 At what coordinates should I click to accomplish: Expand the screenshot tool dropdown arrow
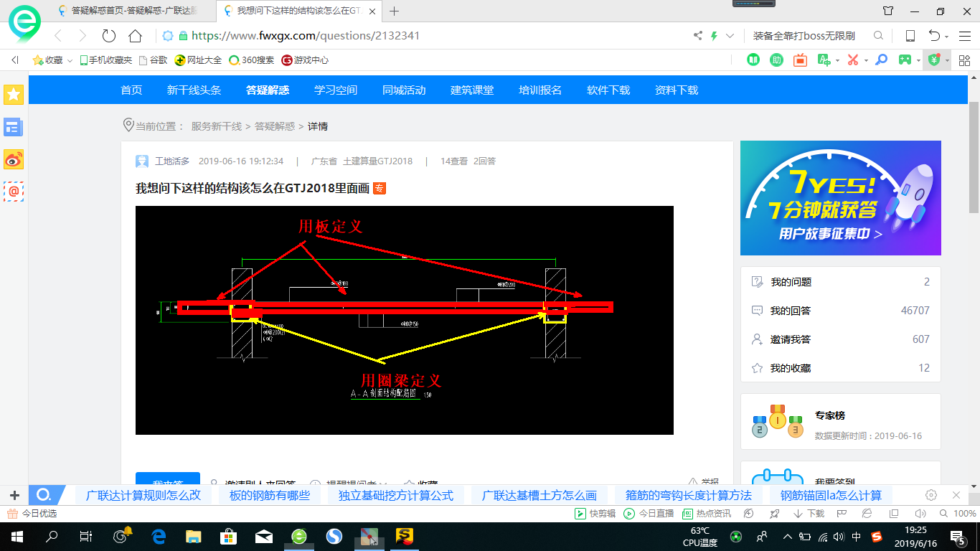click(x=866, y=60)
